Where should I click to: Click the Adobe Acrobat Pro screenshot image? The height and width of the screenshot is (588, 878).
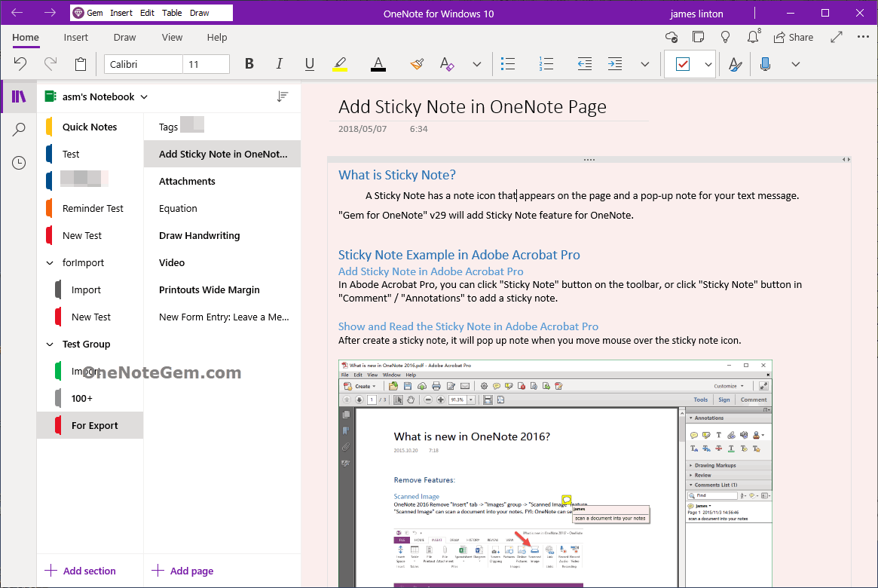[x=555, y=473]
